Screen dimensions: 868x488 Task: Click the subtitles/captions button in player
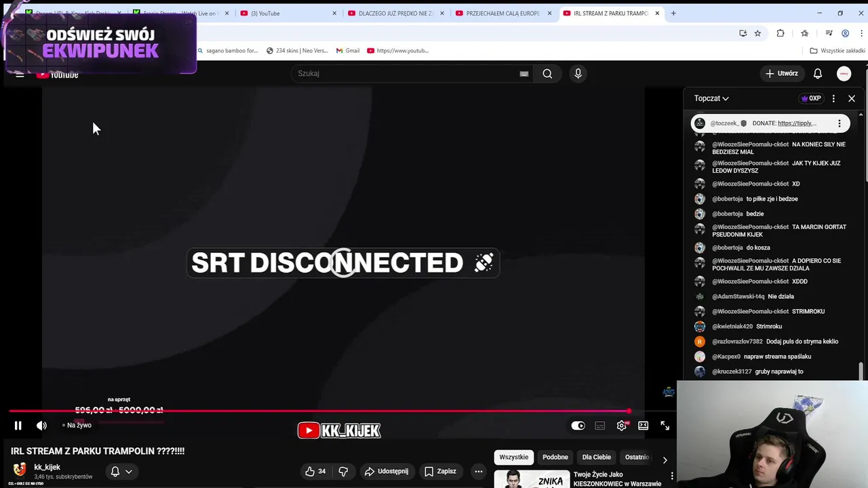599,426
